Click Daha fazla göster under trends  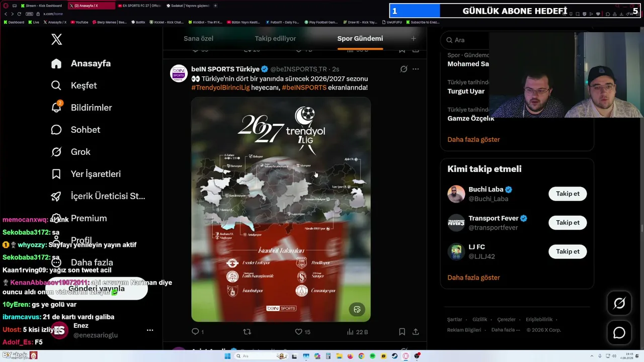click(473, 139)
